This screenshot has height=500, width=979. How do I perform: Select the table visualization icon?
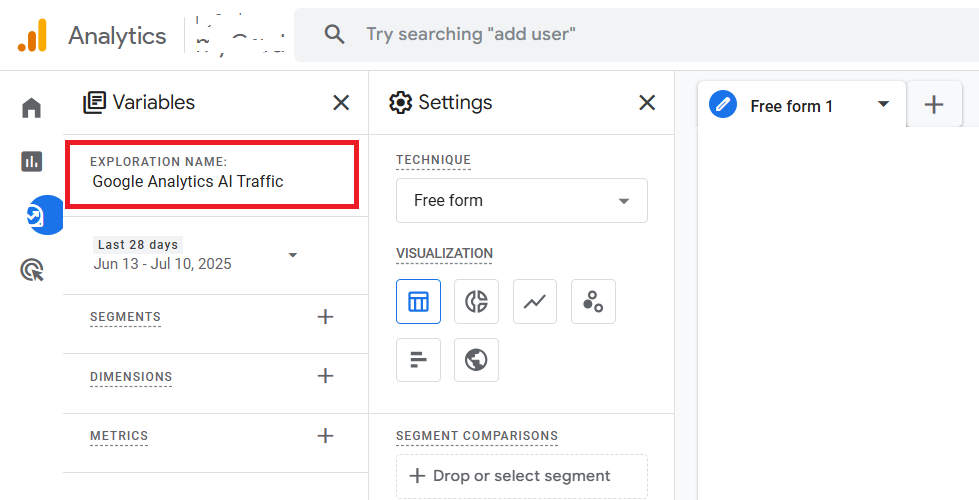click(418, 301)
